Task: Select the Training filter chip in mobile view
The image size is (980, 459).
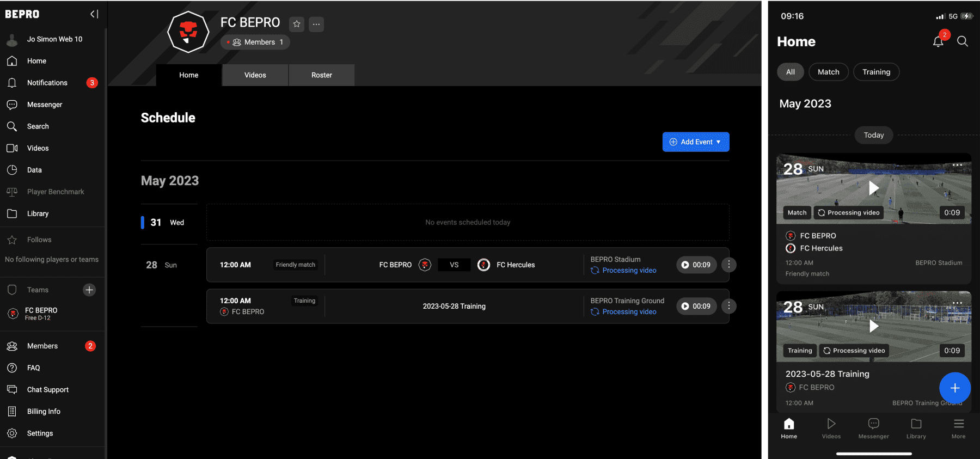Action: click(x=877, y=72)
